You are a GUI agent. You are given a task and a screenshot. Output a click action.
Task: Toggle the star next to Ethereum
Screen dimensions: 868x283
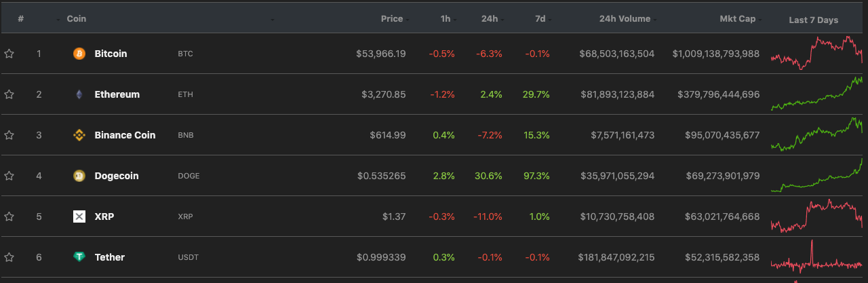[9, 94]
